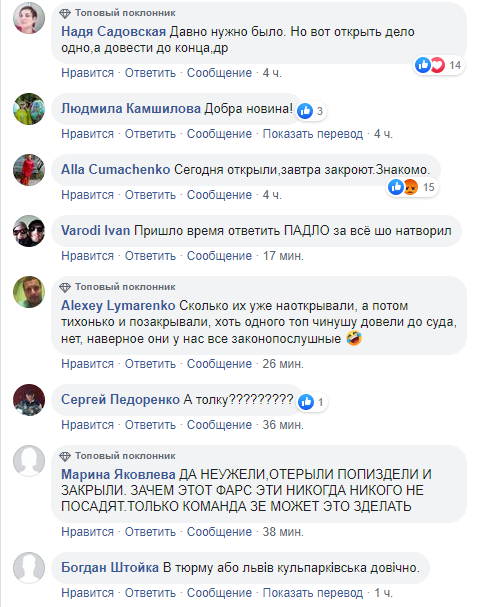Reply to Сергей Педоренко's comment

[x=150, y=425]
